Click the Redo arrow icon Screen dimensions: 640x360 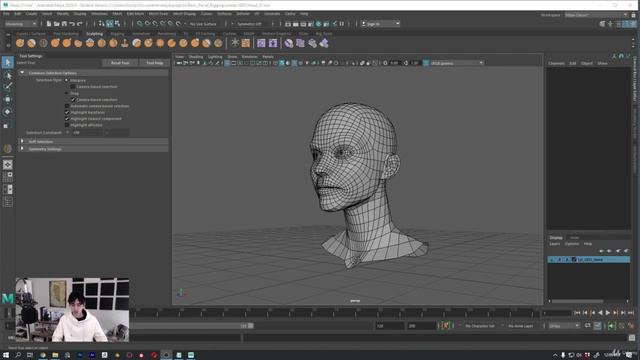80,24
